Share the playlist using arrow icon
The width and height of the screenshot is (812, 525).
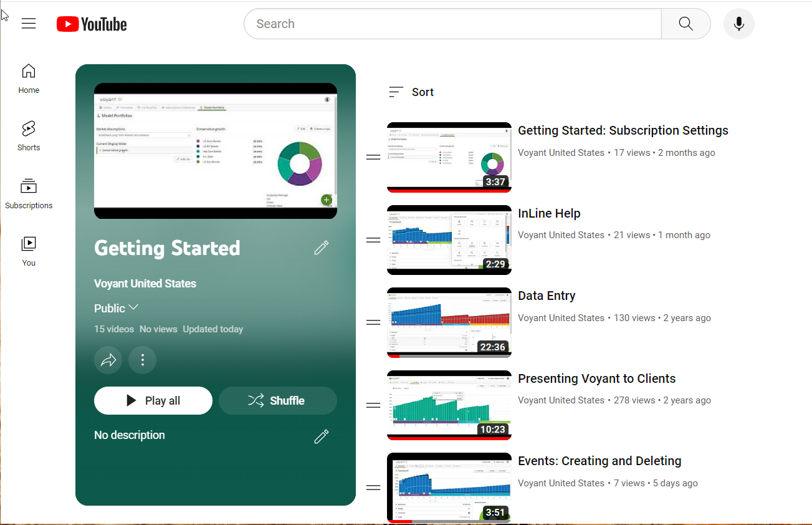tap(108, 360)
